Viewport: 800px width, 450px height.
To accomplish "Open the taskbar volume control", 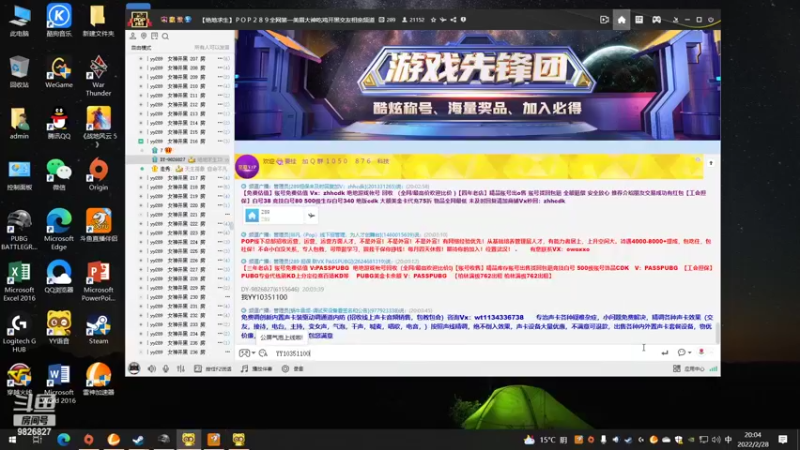I will pos(716,439).
